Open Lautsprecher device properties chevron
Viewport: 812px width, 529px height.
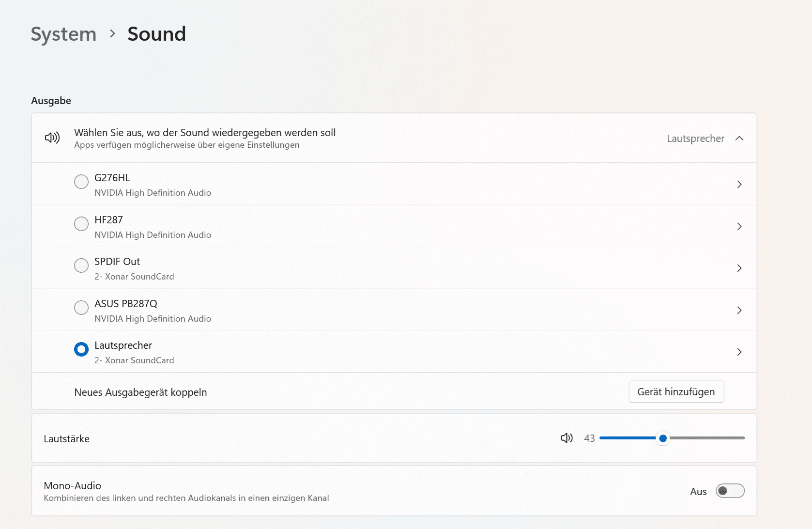click(739, 352)
